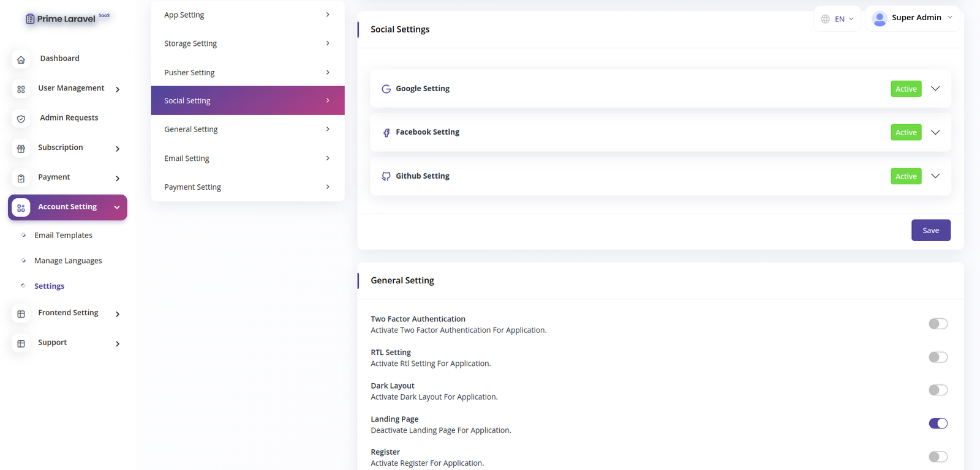Screen dimensions: 980x470
Task: Toggle the RTL Setting switch
Action: 938,357
